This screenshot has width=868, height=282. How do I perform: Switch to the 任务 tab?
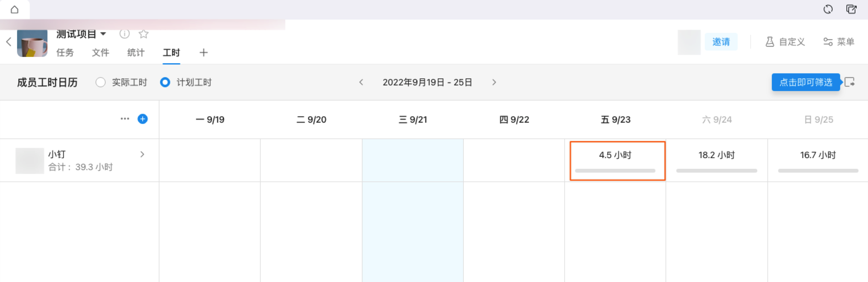pos(65,52)
